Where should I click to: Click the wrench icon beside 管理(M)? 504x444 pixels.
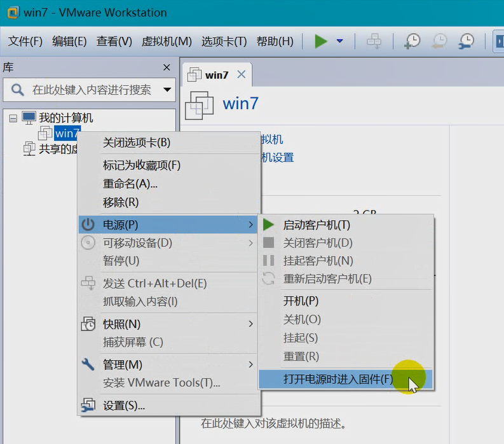click(x=88, y=364)
